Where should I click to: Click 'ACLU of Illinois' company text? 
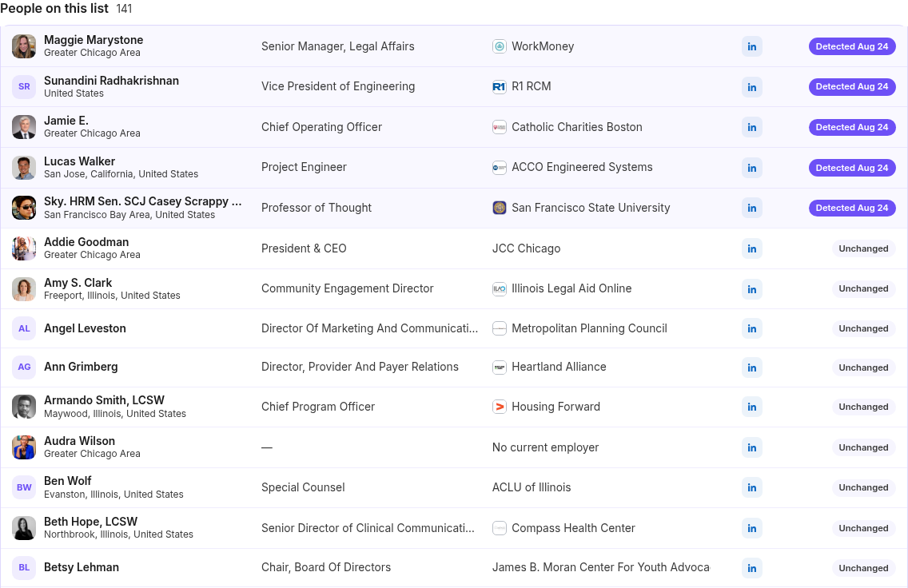pyautogui.click(x=532, y=487)
